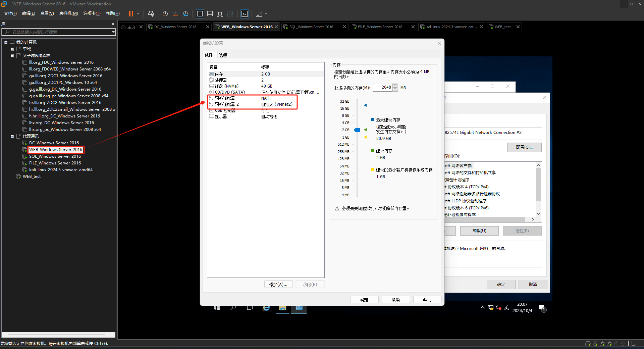Open the 文件(F) menu

pos(10,13)
